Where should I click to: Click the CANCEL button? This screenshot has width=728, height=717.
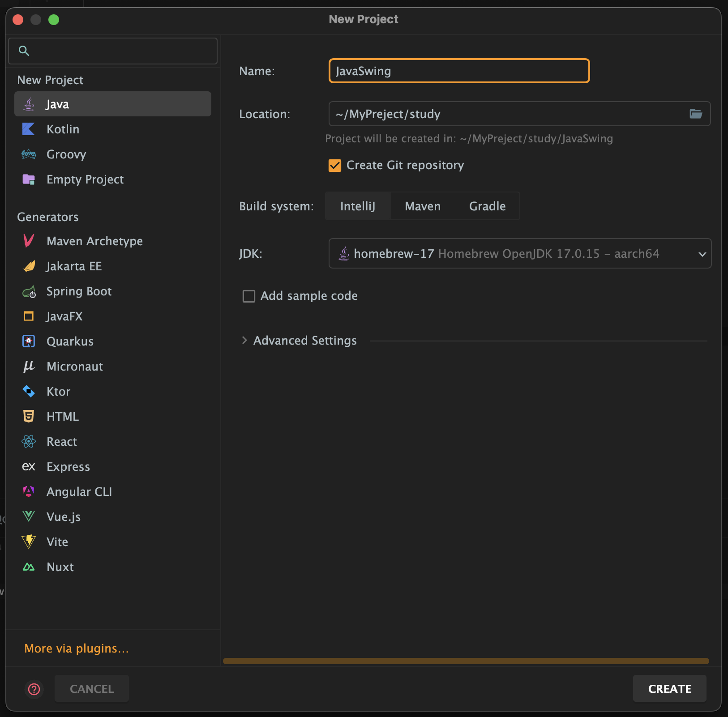92,689
